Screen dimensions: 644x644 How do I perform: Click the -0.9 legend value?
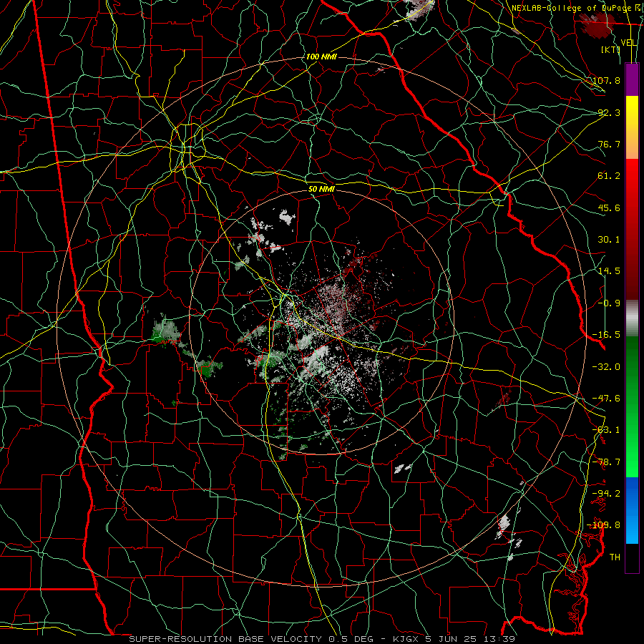(609, 303)
